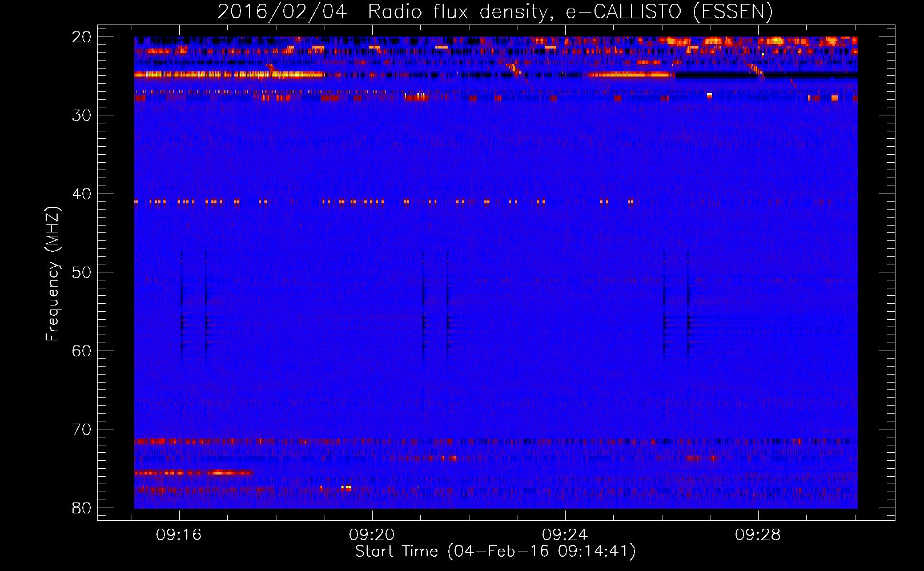Click the "Frequency (MHZ)" y-axis label
This screenshot has width=924, height=571.
click(x=53, y=274)
